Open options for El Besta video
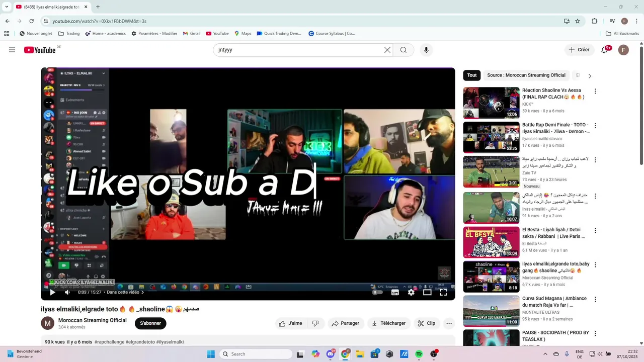The height and width of the screenshot is (362, 644). (x=595, y=231)
